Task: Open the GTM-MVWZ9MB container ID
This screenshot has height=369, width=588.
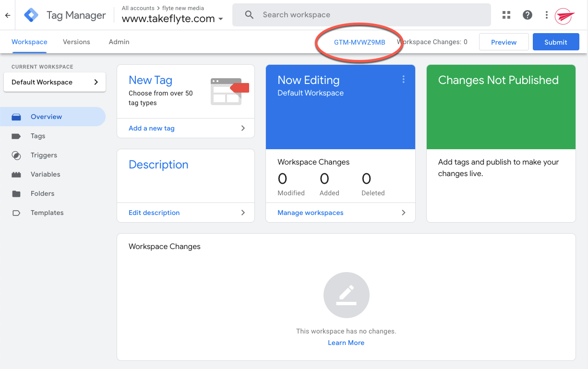Action: (359, 42)
